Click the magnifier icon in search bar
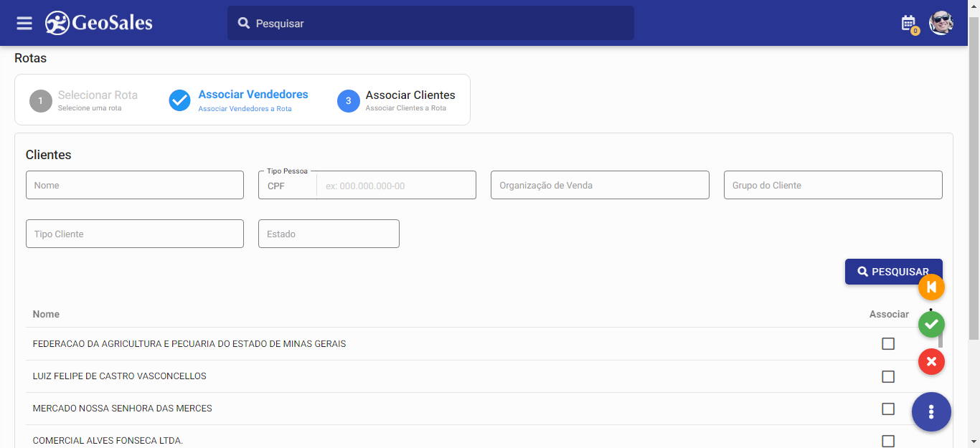Screen dimensions: 980x448 coord(244,24)
